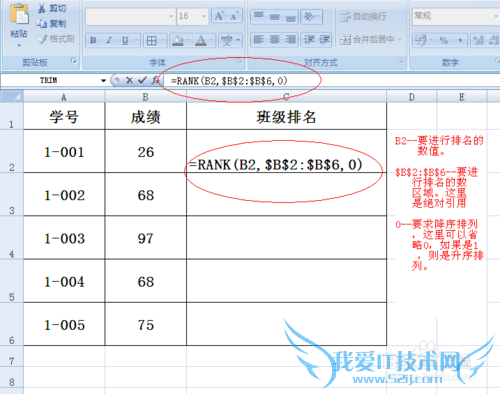Set top vertical alignment
Viewport: 500px width, 394px height.
[259, 16]
